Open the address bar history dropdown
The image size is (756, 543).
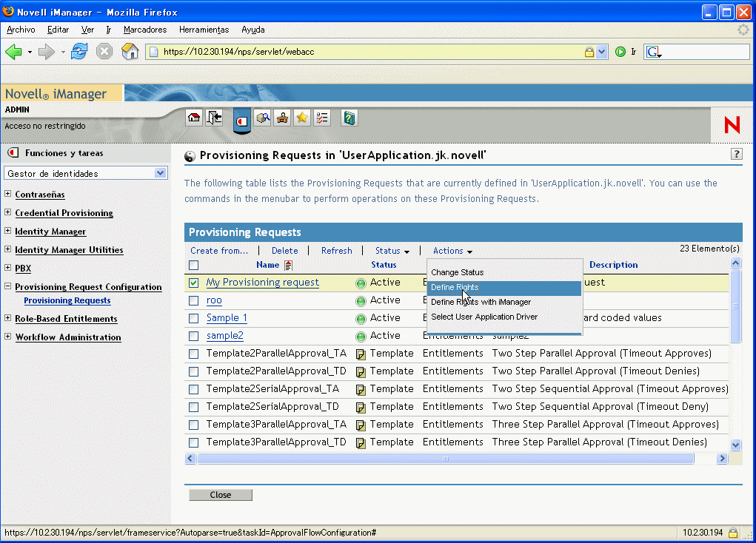pyautogui.click(x=601, y=52)
